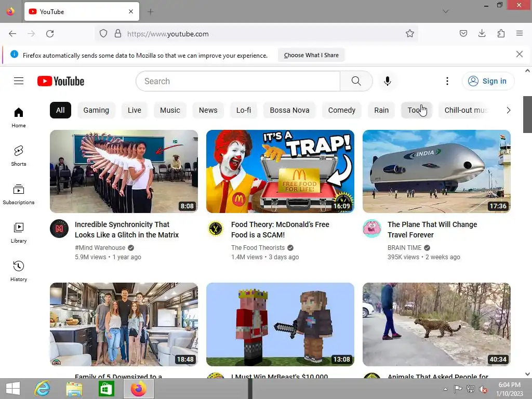Click The Food Theorists channel avatar

click(216, 229)
